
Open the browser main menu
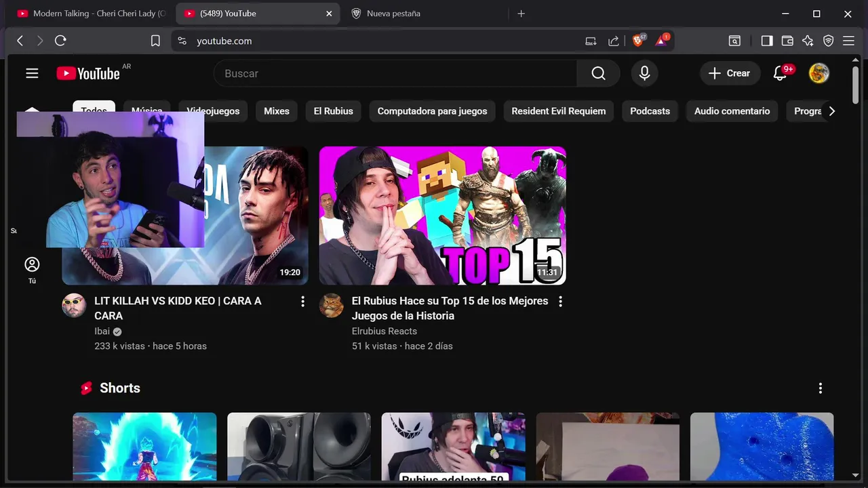tap(848, 41)
